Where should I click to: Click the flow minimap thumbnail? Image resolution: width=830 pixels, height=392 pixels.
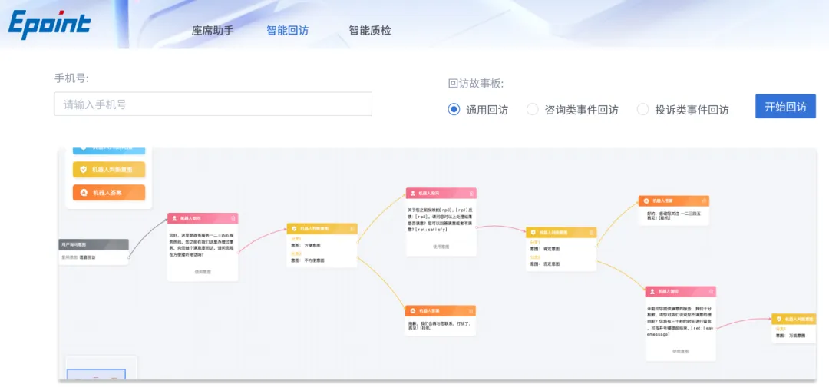pyautogui.click(x=96, y=374)
